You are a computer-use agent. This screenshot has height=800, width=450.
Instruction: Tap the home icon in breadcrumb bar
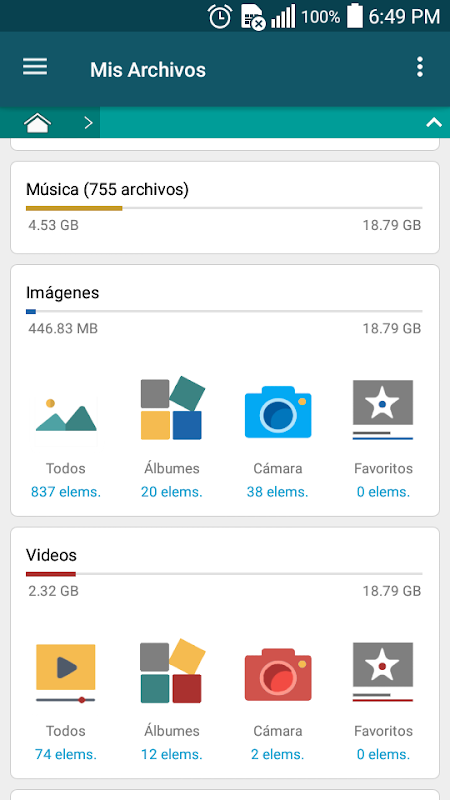(x=37, y=123)
